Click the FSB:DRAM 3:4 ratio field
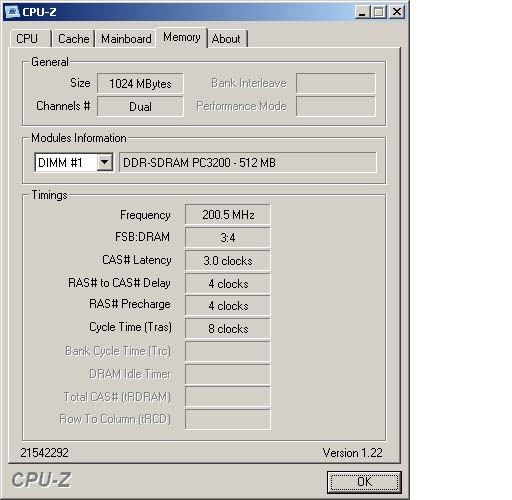Viewport: 512px width, 500px height. pyautogui.click(x=228, y=237)
